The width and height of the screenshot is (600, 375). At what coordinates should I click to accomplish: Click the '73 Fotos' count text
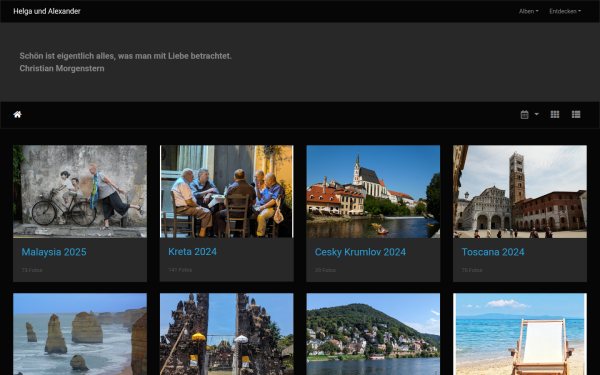click(32, 270)
